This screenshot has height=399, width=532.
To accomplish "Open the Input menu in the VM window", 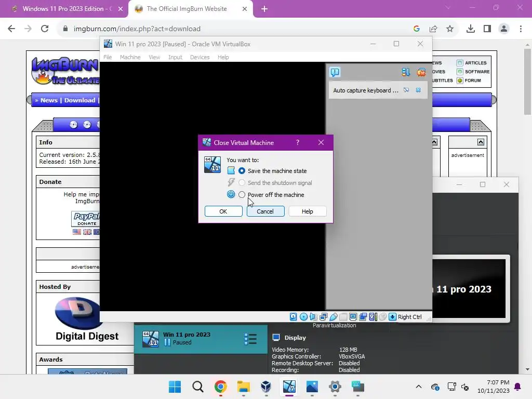I will pos(175,57).
